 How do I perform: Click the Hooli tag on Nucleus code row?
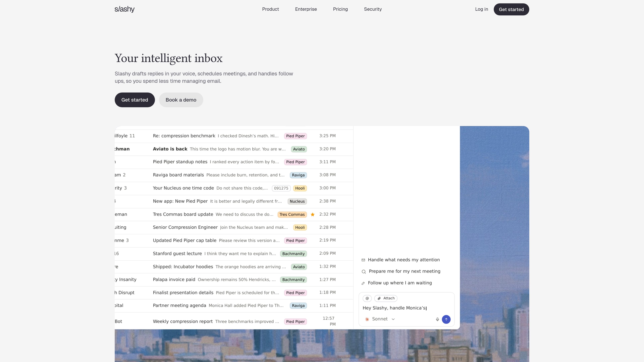tap(300, 188)
